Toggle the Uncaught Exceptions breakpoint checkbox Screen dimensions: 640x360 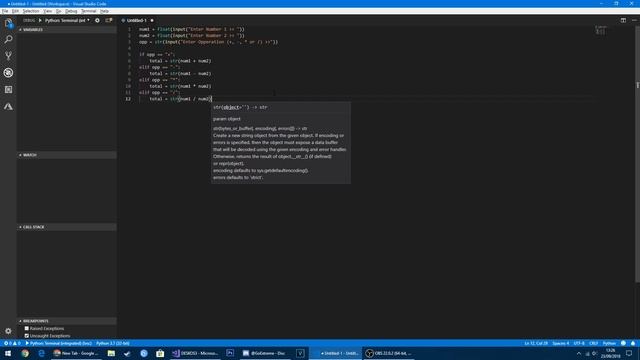pos(27,336)
